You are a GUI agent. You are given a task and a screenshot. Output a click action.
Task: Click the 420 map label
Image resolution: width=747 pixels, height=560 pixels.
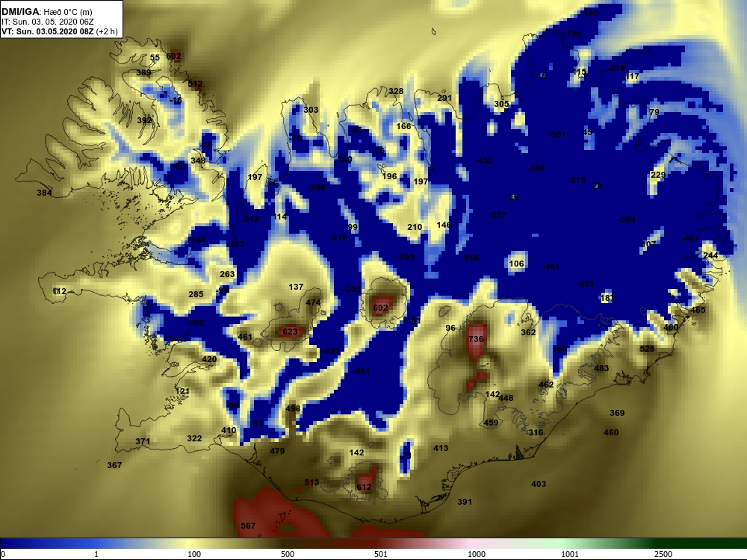[209, 359]
